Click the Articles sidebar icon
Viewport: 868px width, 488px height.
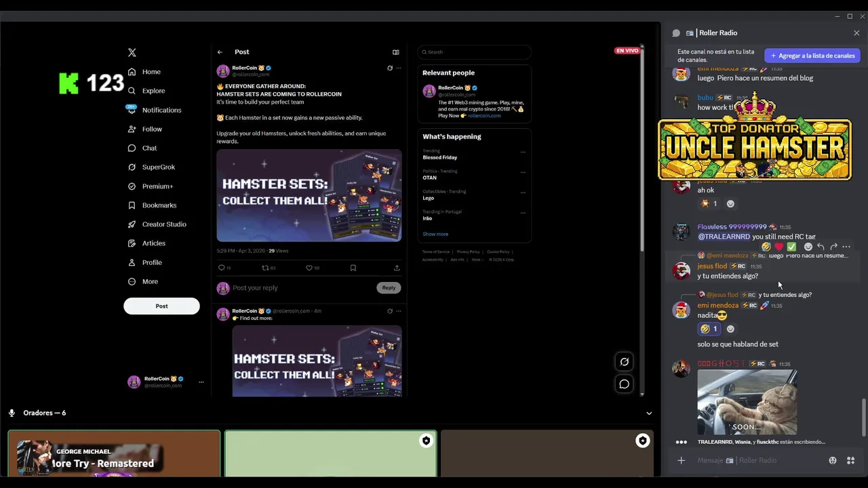(132, 243)
